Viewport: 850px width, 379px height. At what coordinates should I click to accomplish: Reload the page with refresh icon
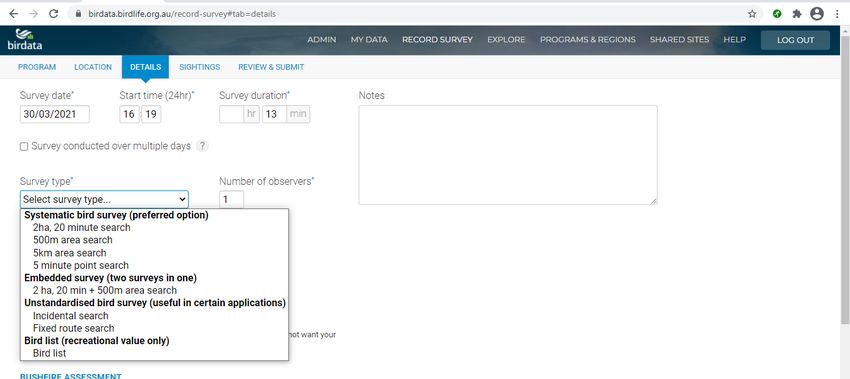coord(54,14)
